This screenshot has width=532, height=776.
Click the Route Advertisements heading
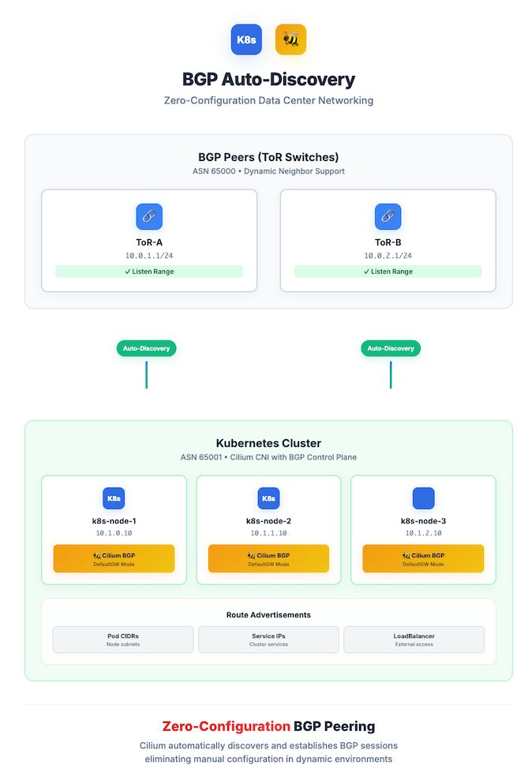268,615
